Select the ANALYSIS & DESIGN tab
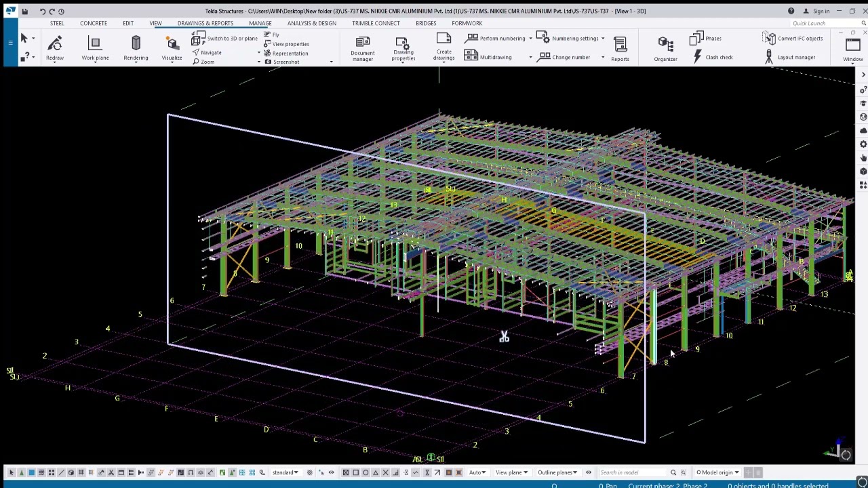This screenshot has width=868, height=488. point(312,23)
